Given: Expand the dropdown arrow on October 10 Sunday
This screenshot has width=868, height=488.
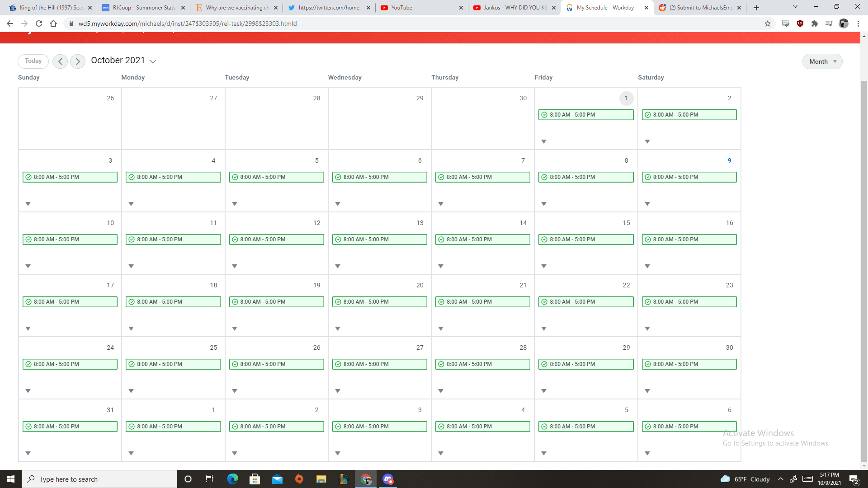Looking at the screenshot, I should pos(28,266).
